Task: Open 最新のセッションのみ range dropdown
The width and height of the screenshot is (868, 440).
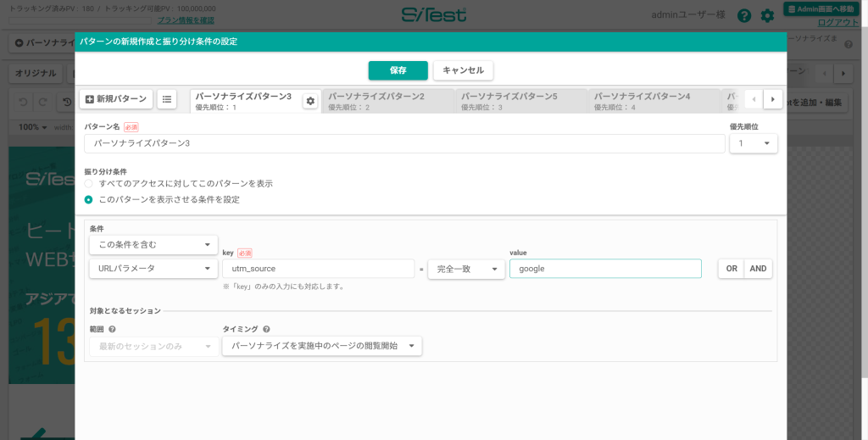Action: click(x=154, y=347)
